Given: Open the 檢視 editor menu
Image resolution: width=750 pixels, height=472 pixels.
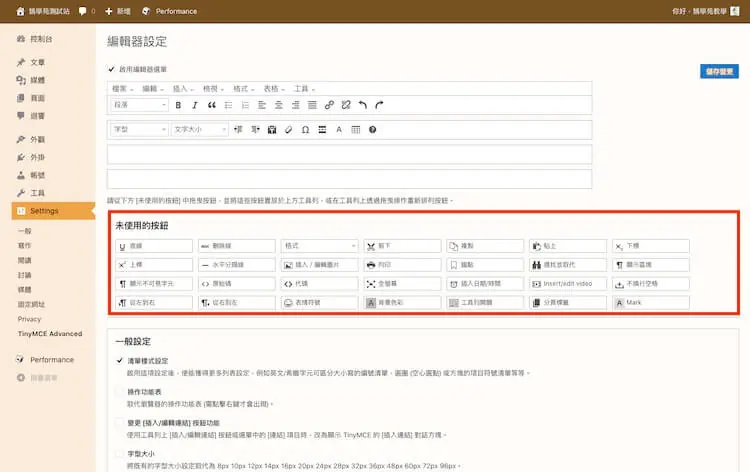Looking at the screenshot, I should (x=213, y=88).
